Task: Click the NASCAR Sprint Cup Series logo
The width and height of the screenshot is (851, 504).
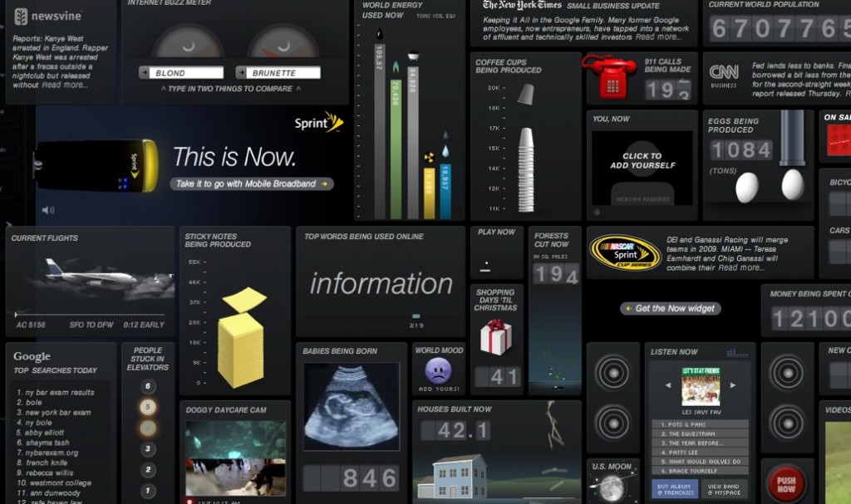Action: tap(625, 252)
